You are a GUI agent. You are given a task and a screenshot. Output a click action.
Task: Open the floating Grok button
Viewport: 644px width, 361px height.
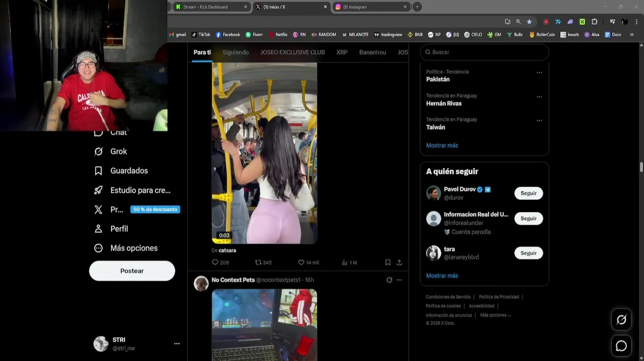tap(621, 320)
